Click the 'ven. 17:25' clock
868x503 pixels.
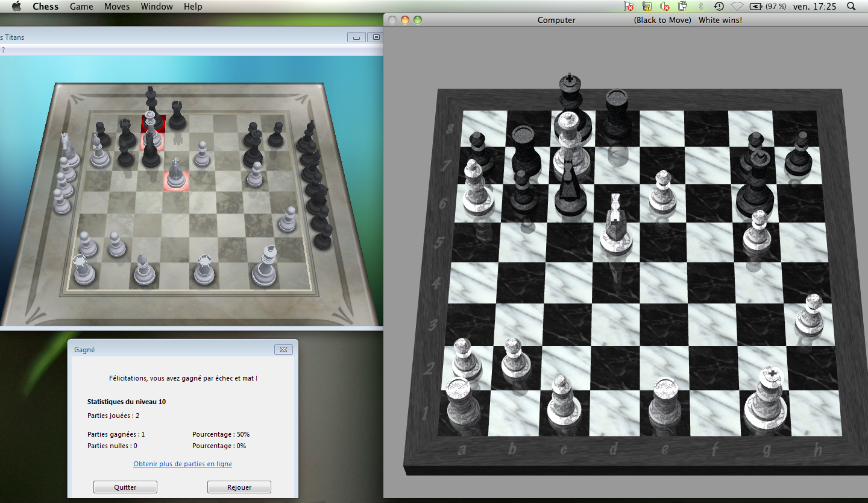(815, 7)
